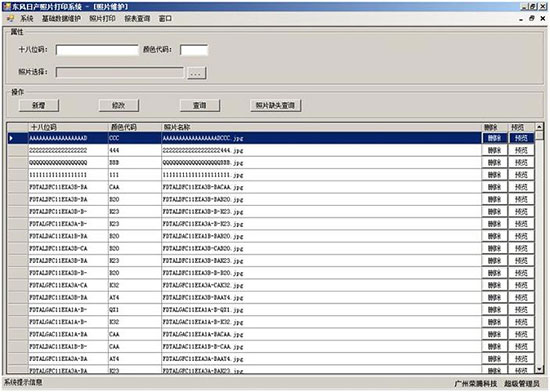The height and width of the screenshot is (392, 550).
Task: Click the FDTALGFC11EXA3A-B-K23.jpg photo name cell
Action: coord(322,224)
